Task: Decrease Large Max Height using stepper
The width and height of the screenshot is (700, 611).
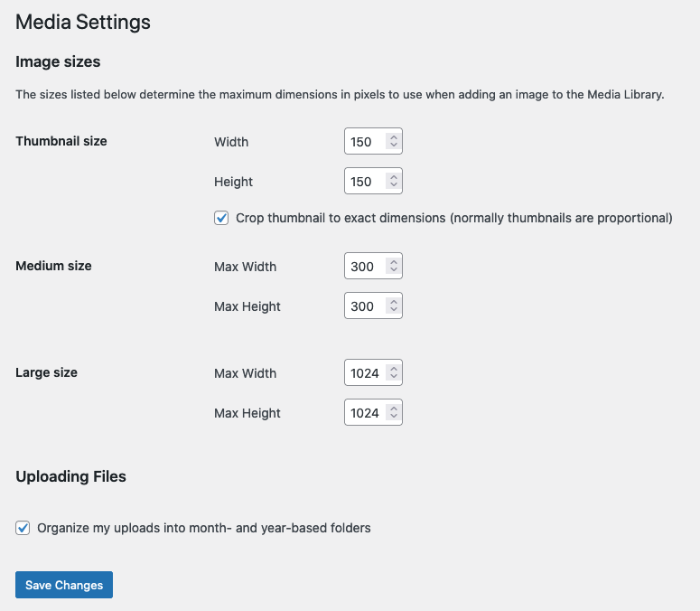Action: 393,418
